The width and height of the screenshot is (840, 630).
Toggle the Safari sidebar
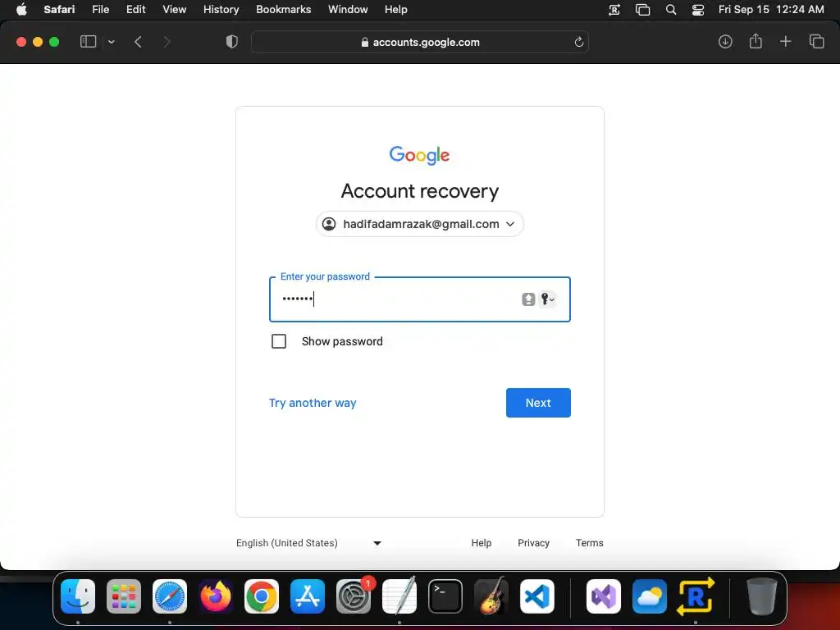[88, 42]
